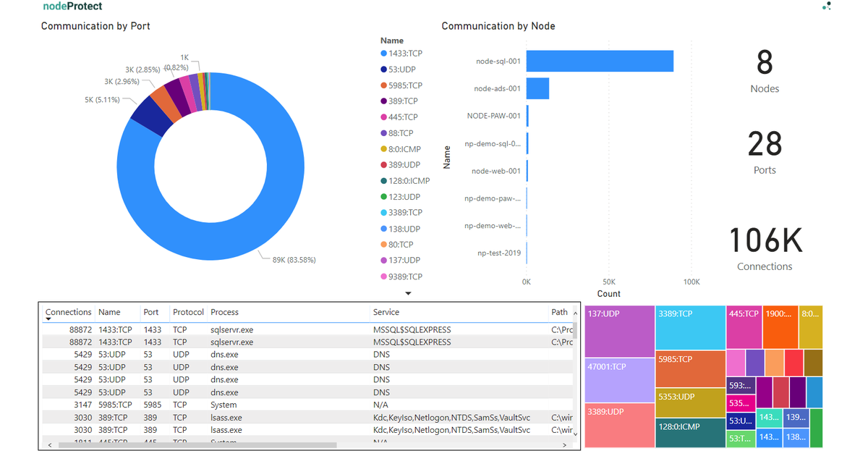Click the orange 2.96% donut slice
This screenshot has width=868, height=451.
166,101
